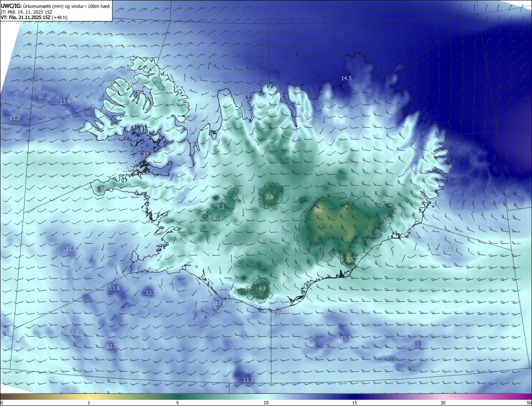Click the 5.2 value on the western glacier
This screenshot has height=406, width=532.
[x=221, y=207]
